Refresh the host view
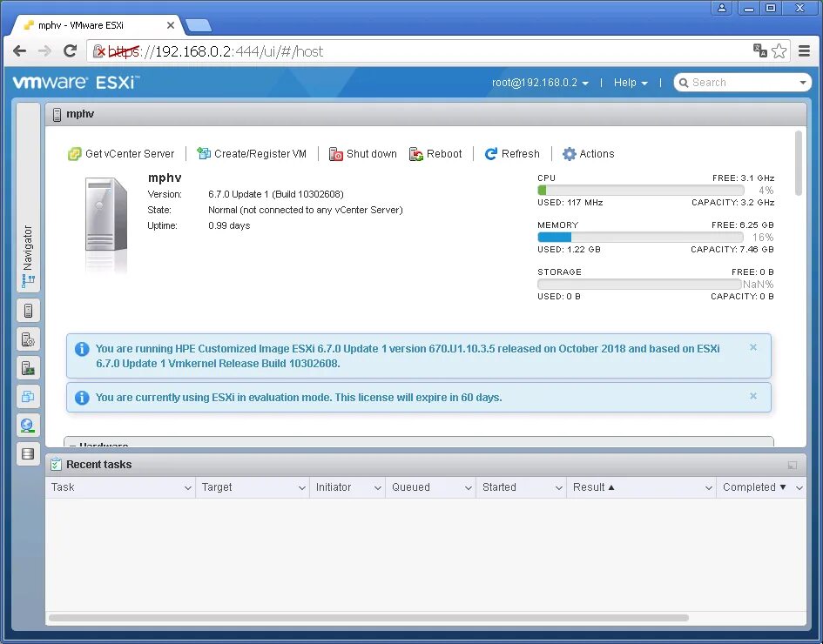Screen dimensions: 823x644 (x=512, y=154)
